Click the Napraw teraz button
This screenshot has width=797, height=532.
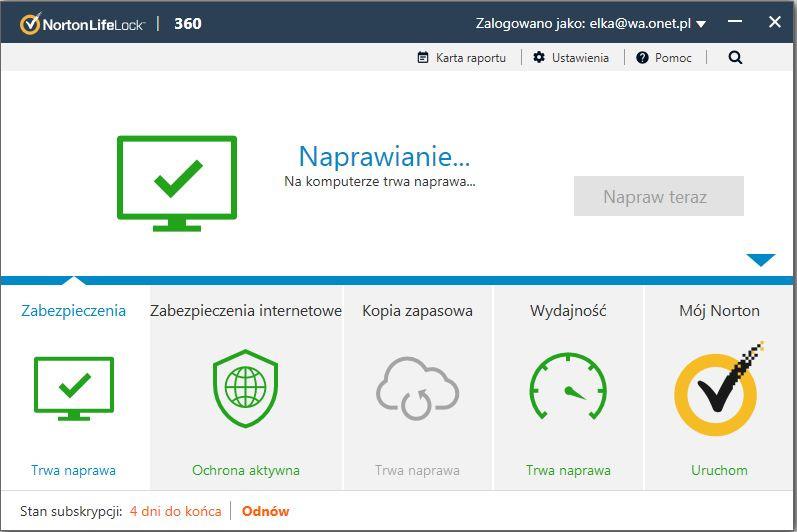point(659,196)
